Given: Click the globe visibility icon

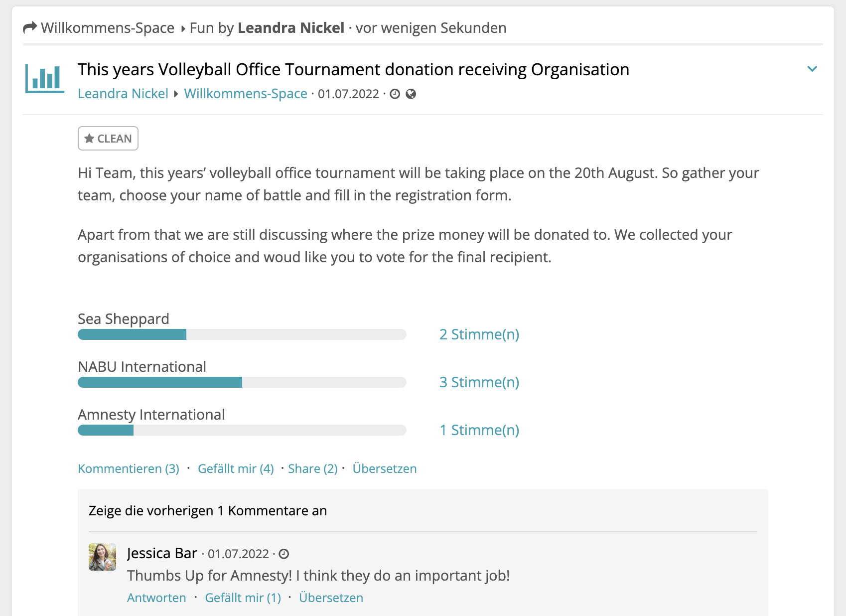Looking at the screenshot, I should 411,94.
